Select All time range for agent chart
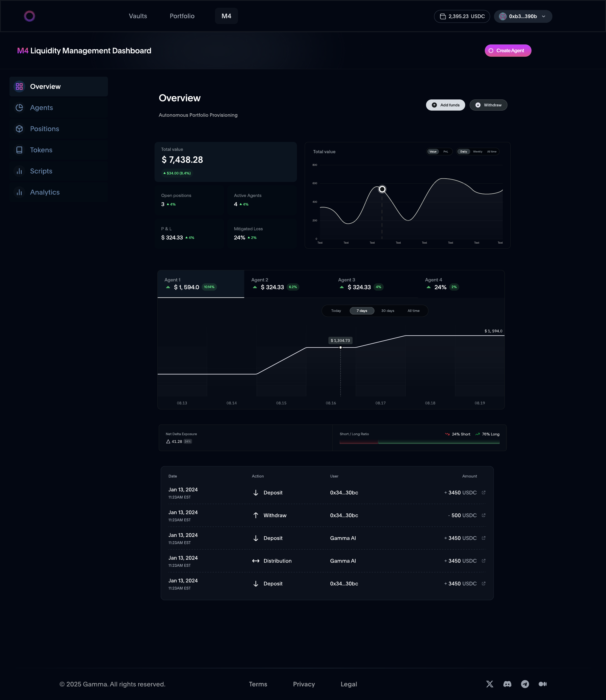606x700 pixels. pyautogui.click(x=413, y=311)
